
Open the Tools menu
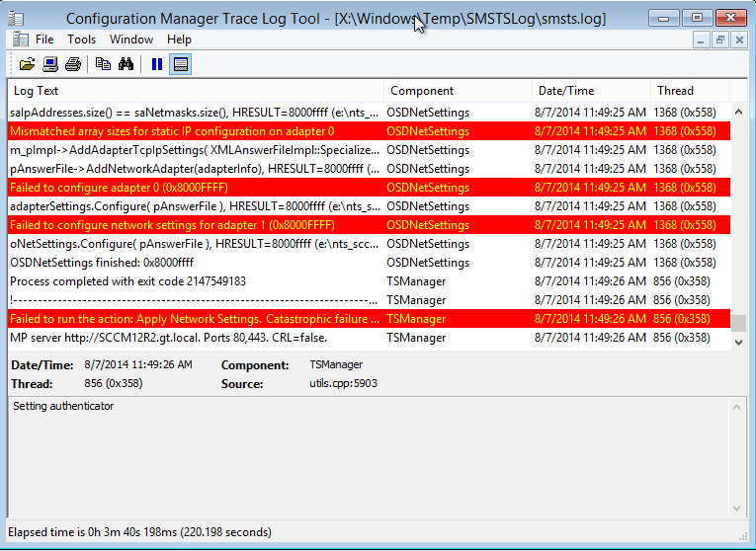[81, 39]
